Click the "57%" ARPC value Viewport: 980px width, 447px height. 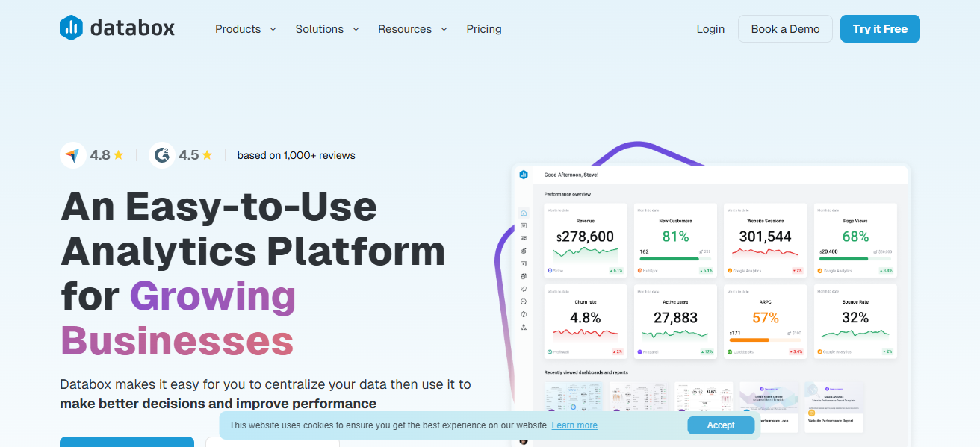pos(766,318)
